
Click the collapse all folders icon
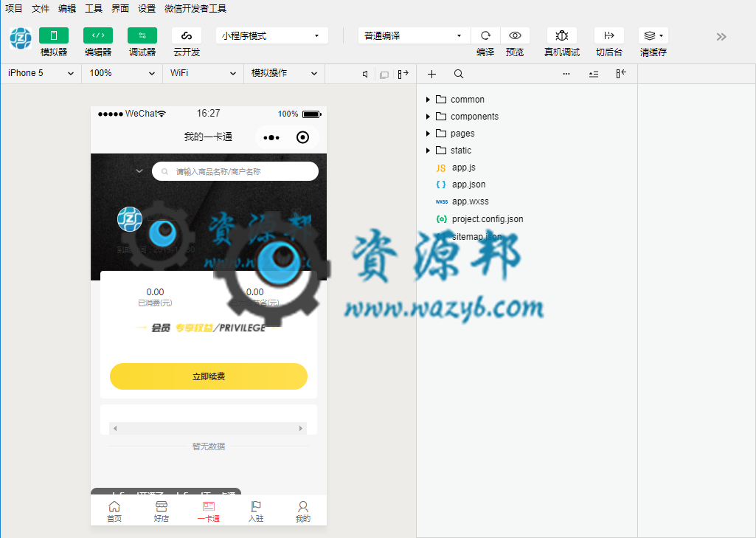point(594,74)
